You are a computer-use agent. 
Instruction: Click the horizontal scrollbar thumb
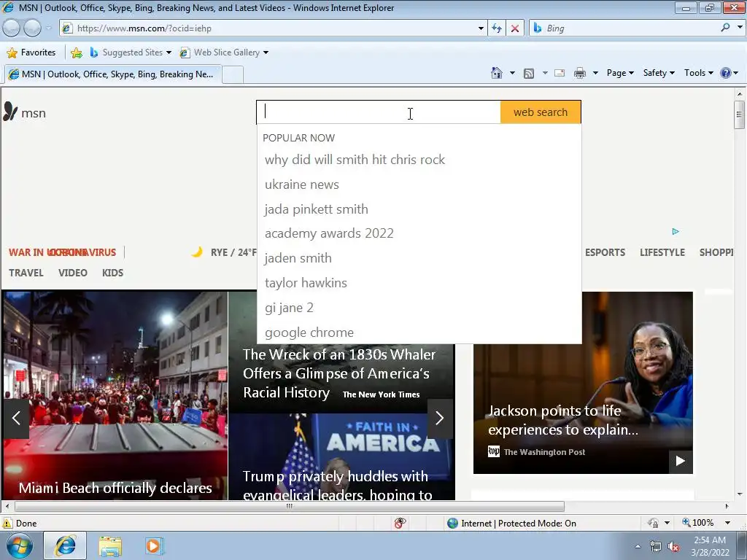[x=289, y=506]
